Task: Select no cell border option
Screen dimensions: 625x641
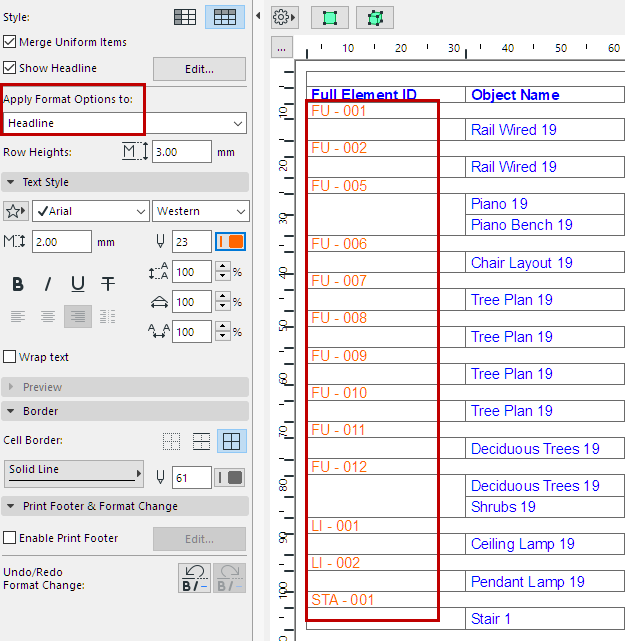Action: pyautogui.click(x=171, y=441)
